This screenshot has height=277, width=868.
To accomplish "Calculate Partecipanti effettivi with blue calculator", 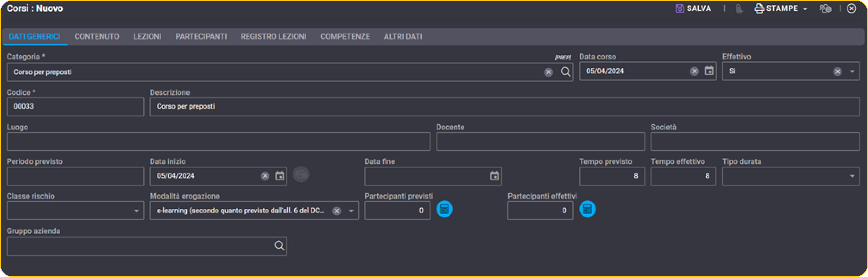I will tap(587, 209).
